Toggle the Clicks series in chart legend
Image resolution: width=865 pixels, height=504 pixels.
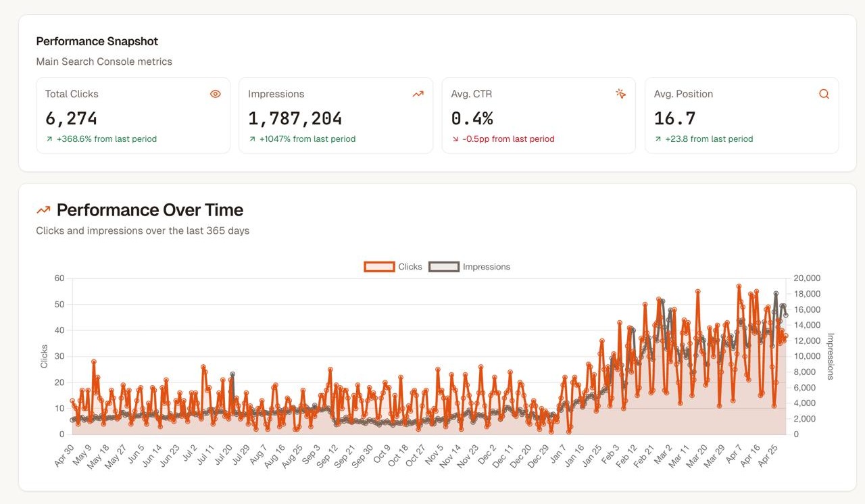(393, 267)
